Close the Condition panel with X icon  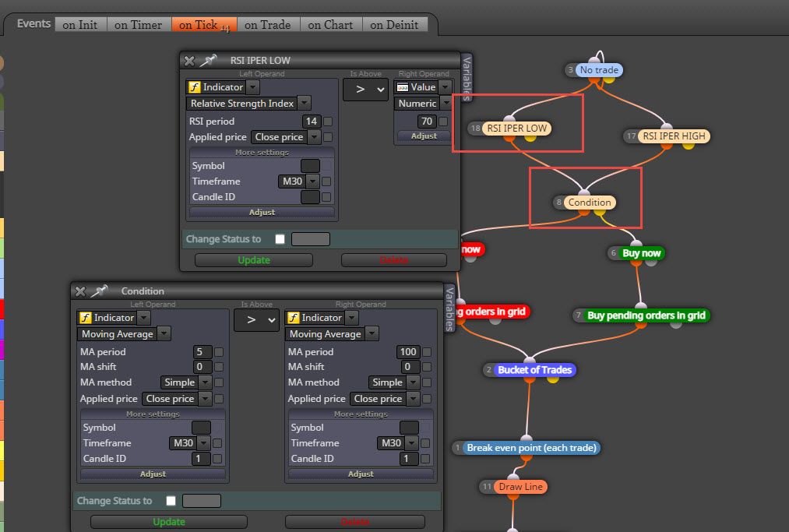(80, 291)
